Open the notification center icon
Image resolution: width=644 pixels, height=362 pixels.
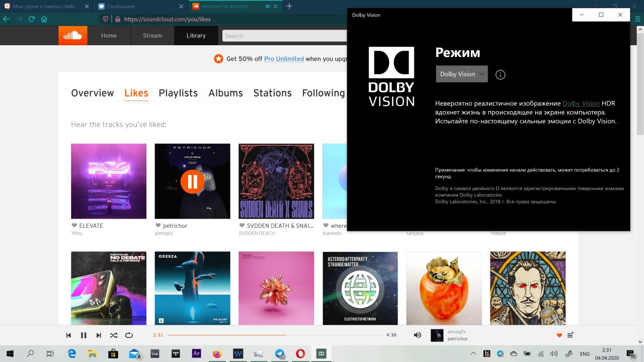tap(631, 354)
